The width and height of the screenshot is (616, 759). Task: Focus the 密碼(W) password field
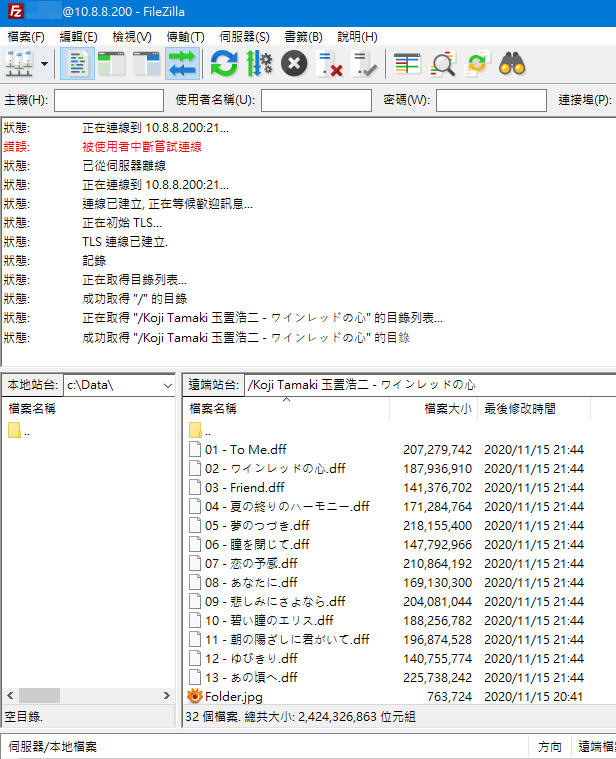click(x=491, y=100)
